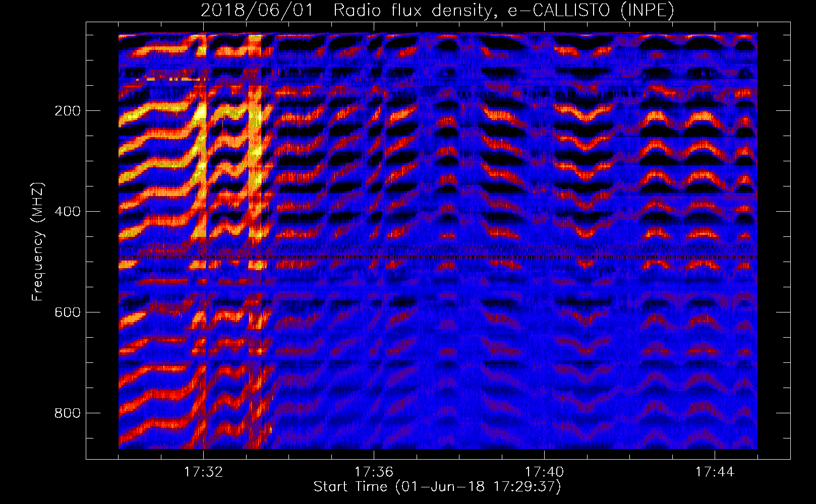Click the 400 frequency tick label
816x504 pixels.
[x=68, y=212]
